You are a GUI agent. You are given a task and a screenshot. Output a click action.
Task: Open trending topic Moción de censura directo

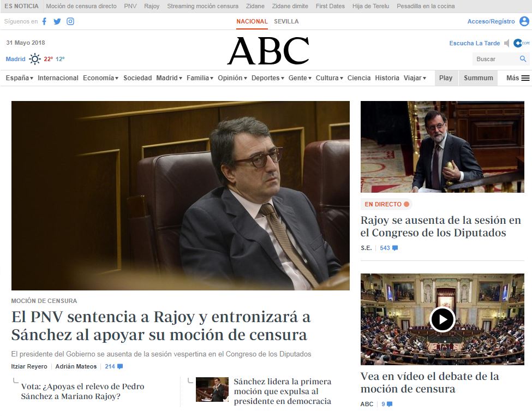tap(81, 6)
